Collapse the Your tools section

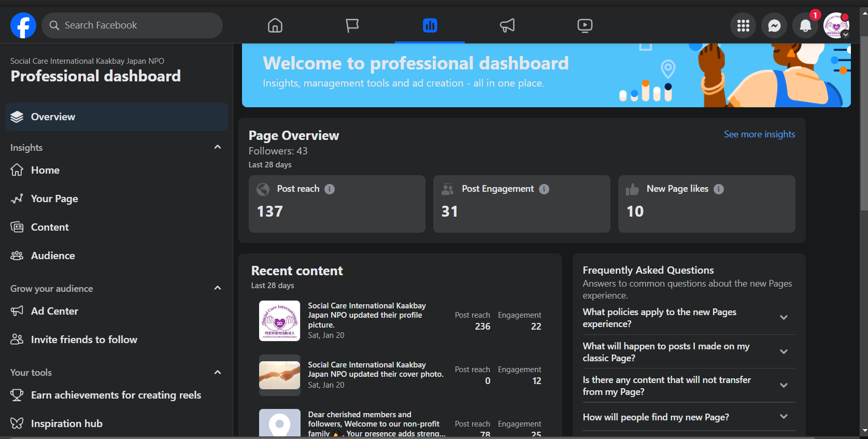(218, 372)
